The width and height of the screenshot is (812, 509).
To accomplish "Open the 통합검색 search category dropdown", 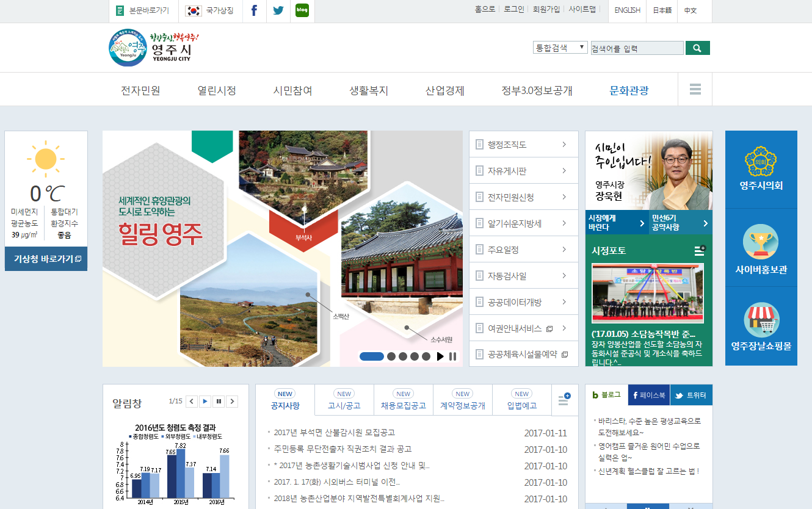I will click(560, 47).
